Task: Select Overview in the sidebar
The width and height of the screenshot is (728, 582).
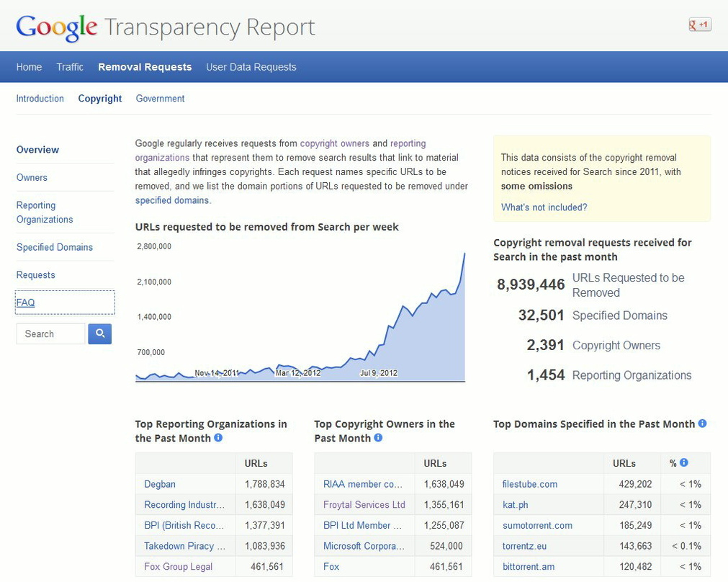Action: 37,150
